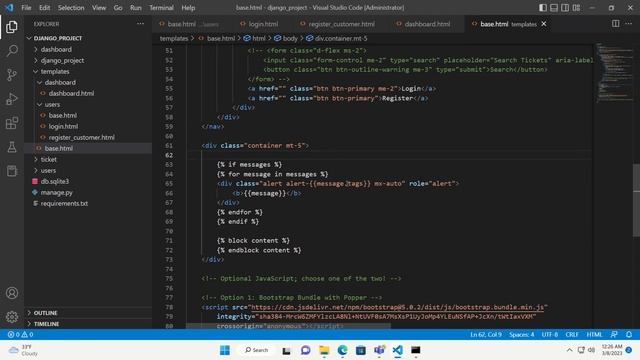Viewport: 640px width, 360px height.
Task: Click Visual Studio Code taskbar icon
Action: [x=398, y=350]
